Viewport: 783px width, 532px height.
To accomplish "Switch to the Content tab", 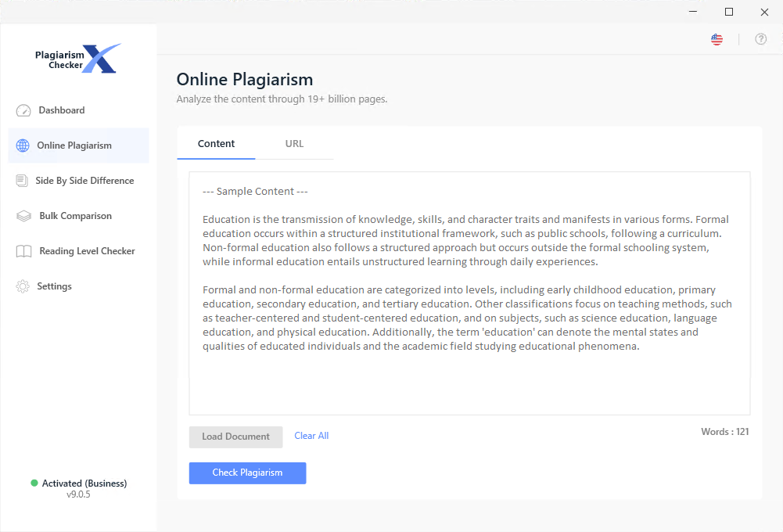I will tap(216, 144).
